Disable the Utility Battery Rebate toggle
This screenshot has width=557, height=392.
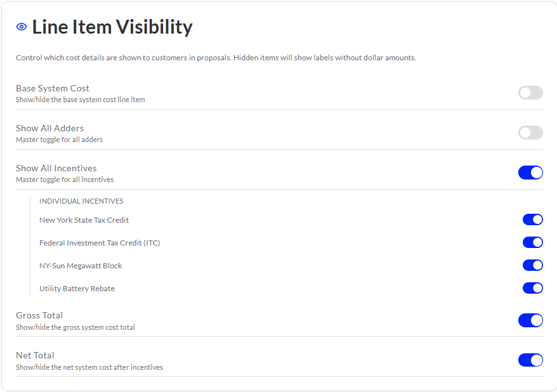[x=532, y=288]
